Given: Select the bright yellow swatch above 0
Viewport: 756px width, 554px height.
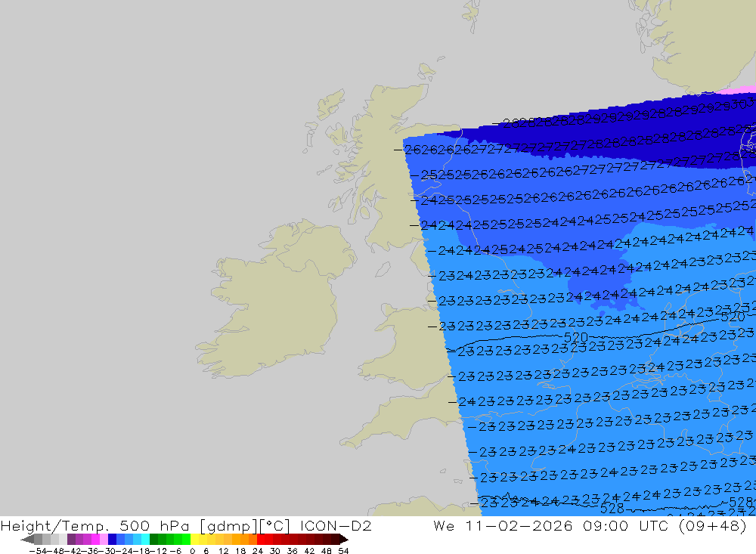Looking at the screenshot, I should (x=195, y=539).
